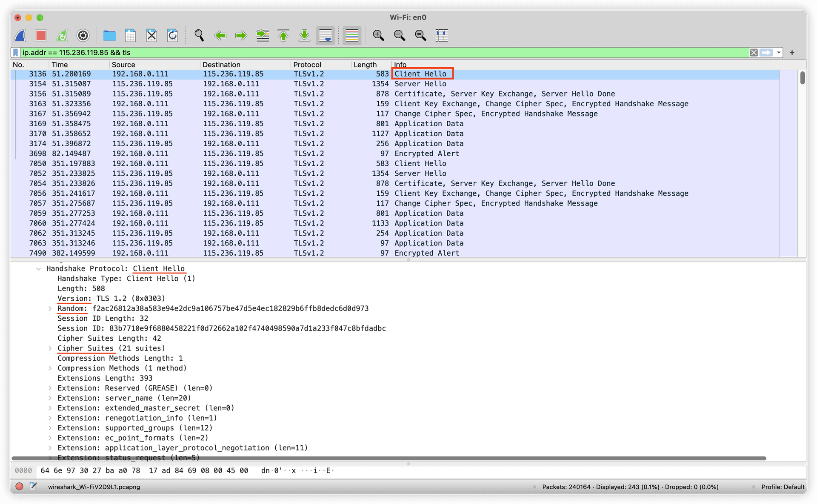Image resolution: width=817 pixels, height=504 pixels.
Task: Open capture options gear icon
Action: click(83, 35)
